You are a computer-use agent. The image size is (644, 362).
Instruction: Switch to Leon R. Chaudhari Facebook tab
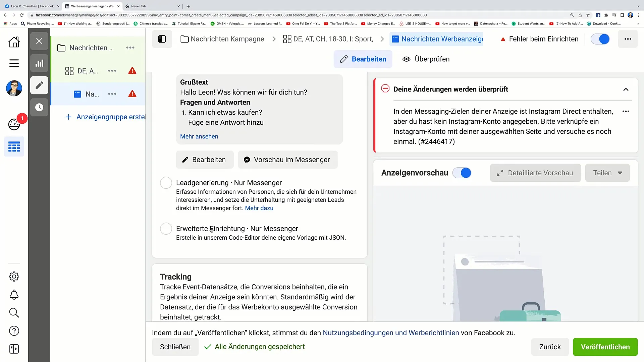point(32,6)
